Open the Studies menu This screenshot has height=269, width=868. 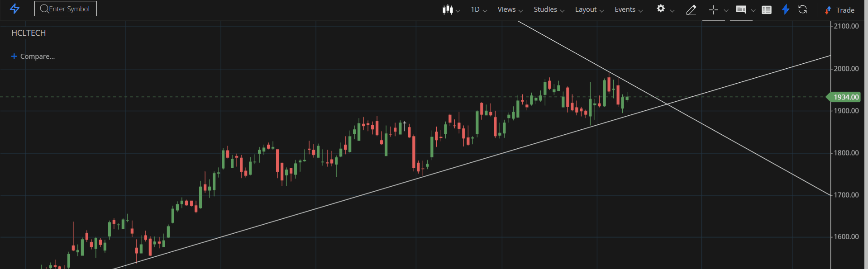point(549,9)
